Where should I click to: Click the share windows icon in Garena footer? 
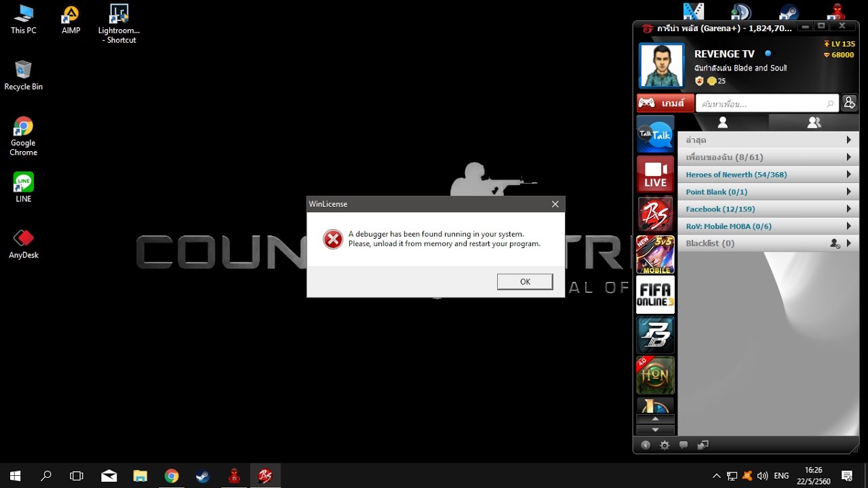(x=703, y=445)
